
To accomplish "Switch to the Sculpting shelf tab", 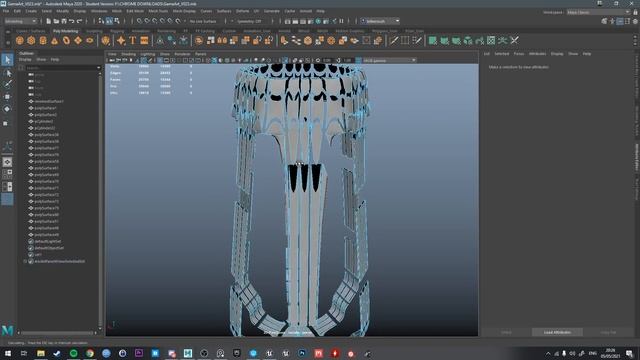I will (x=94, y=31).
